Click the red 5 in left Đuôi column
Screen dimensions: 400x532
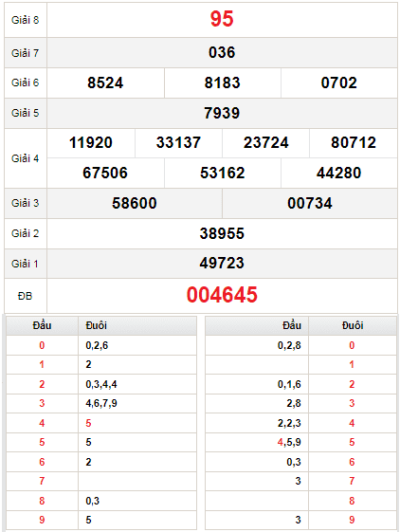click(x=88, y=423)
